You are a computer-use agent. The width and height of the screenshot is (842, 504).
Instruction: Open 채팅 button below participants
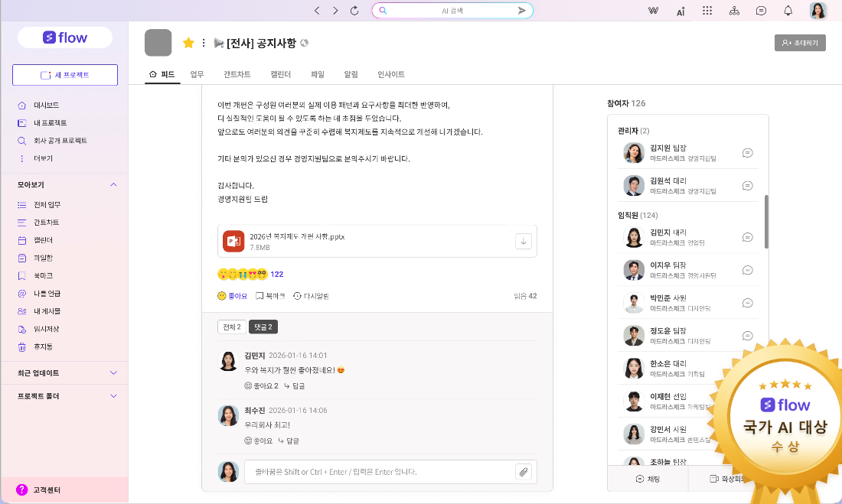(648, 479)
